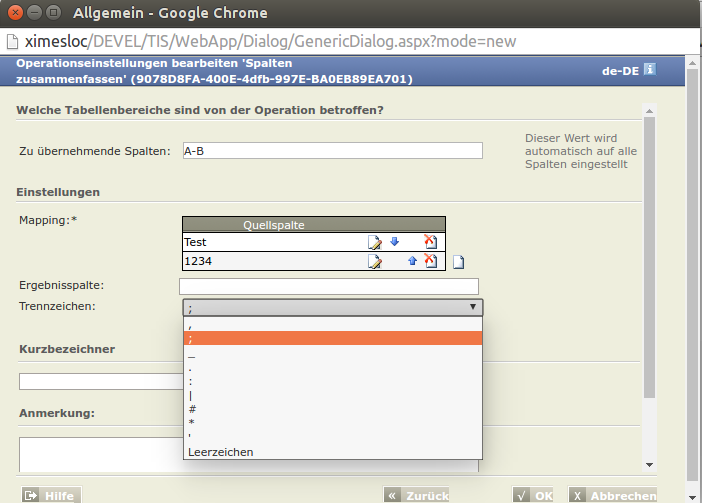
Task: Edit the '1234' mapping row
Action: 375,261
